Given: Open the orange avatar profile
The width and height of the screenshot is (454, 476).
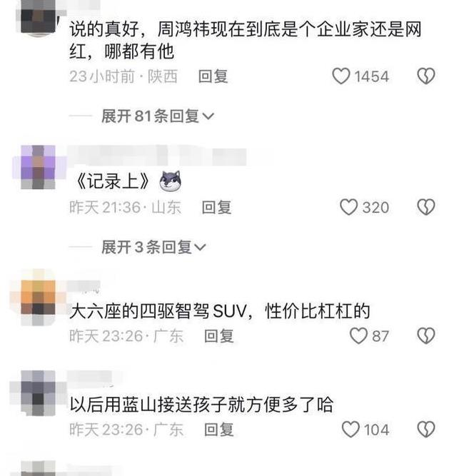Looking at the screenshot, I should coord(39,300).
